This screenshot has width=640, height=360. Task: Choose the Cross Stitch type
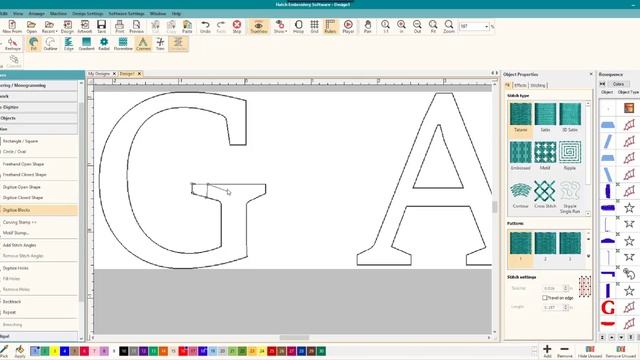545,194
